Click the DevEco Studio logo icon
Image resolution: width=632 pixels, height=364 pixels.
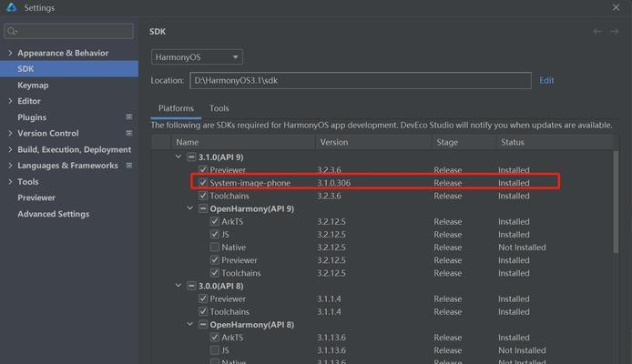[x=11, y=7]
